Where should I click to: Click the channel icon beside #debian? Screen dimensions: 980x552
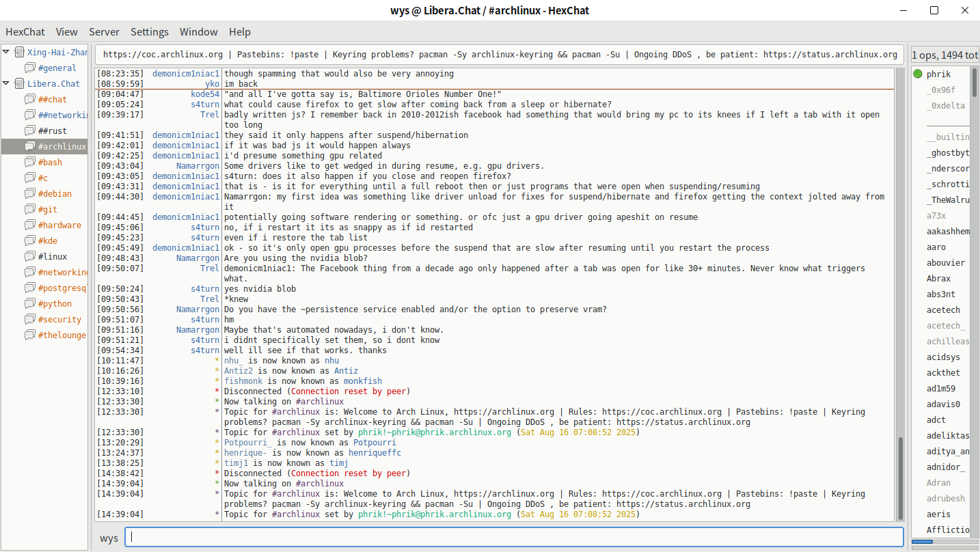point(30,194)
